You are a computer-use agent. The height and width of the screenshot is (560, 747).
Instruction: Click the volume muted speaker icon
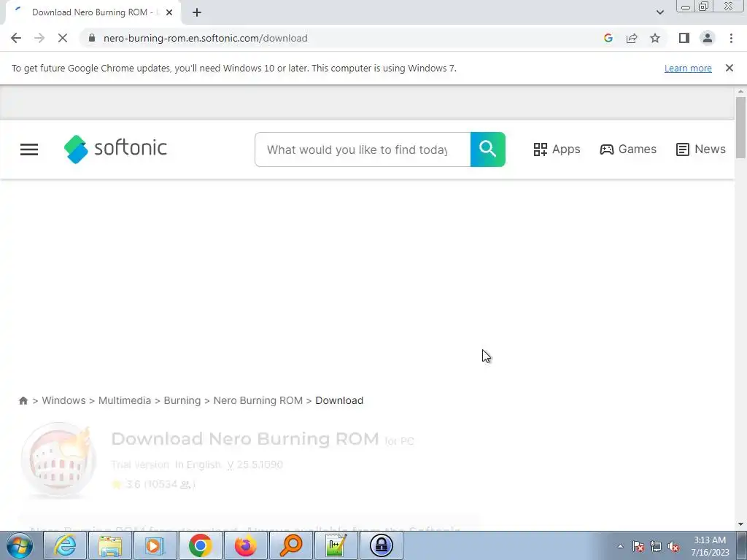[673, 546]
